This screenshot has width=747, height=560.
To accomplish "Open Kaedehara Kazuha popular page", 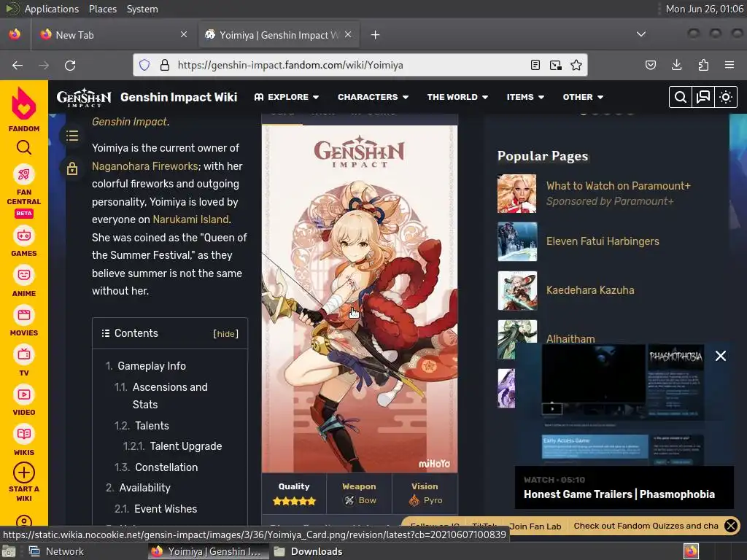I will [589, 290].
